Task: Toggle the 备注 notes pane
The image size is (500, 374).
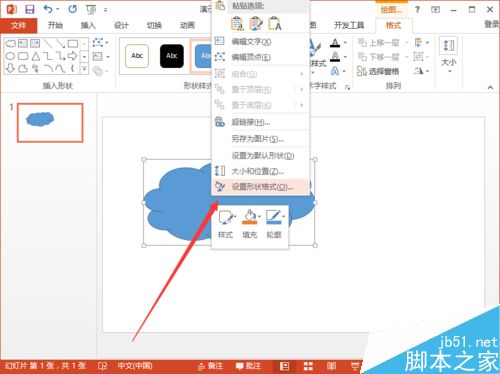Action: click(210, 366)
